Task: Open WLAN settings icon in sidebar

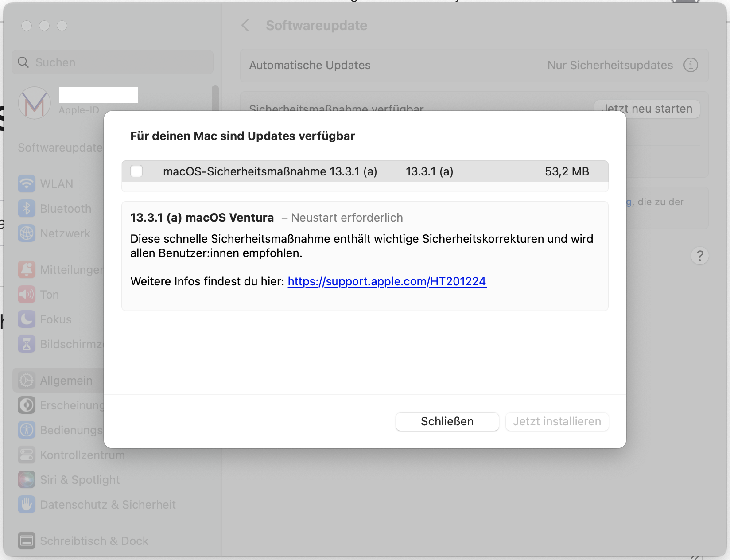Action: 27,183
